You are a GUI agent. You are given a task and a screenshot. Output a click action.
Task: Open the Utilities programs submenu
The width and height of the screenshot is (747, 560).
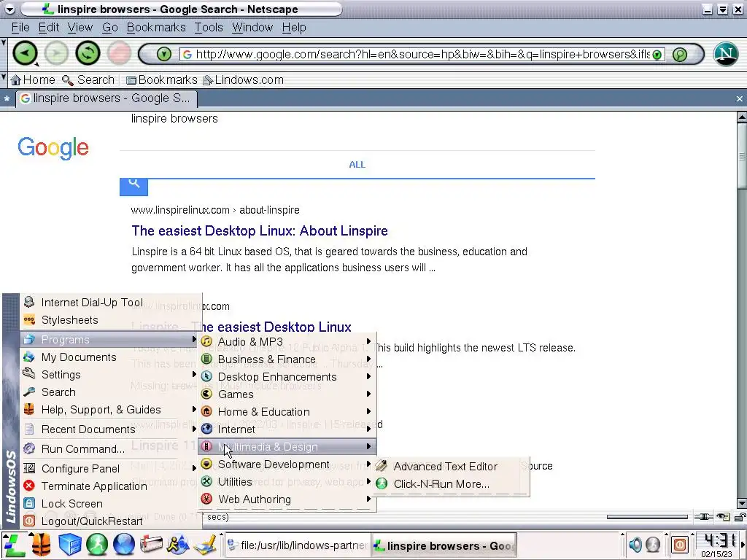[287, 482]
